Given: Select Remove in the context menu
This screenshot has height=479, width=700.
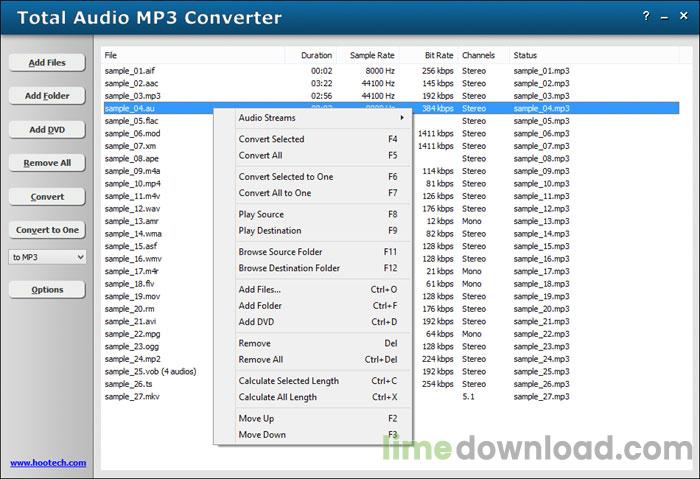Looking at the screenshot, I should [321, 343].
